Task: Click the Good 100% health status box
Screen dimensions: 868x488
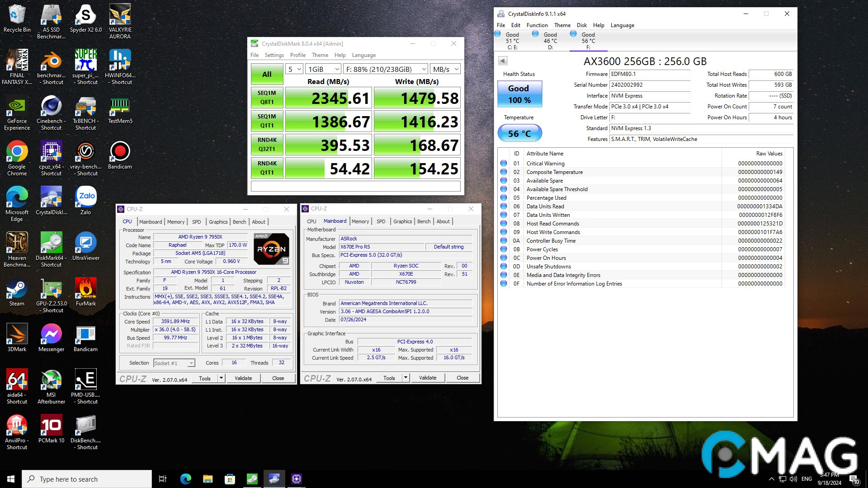Action: coord(519,94)
